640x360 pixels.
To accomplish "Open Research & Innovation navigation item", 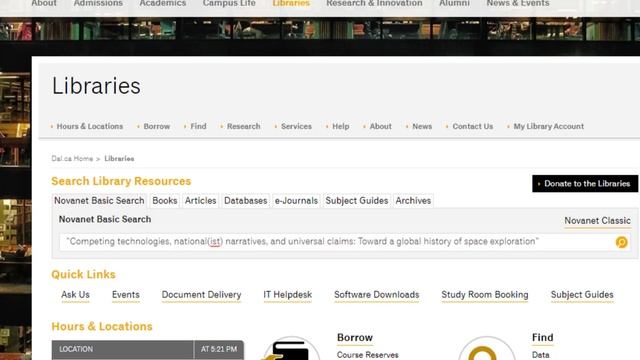I will (x=374, y=3).
